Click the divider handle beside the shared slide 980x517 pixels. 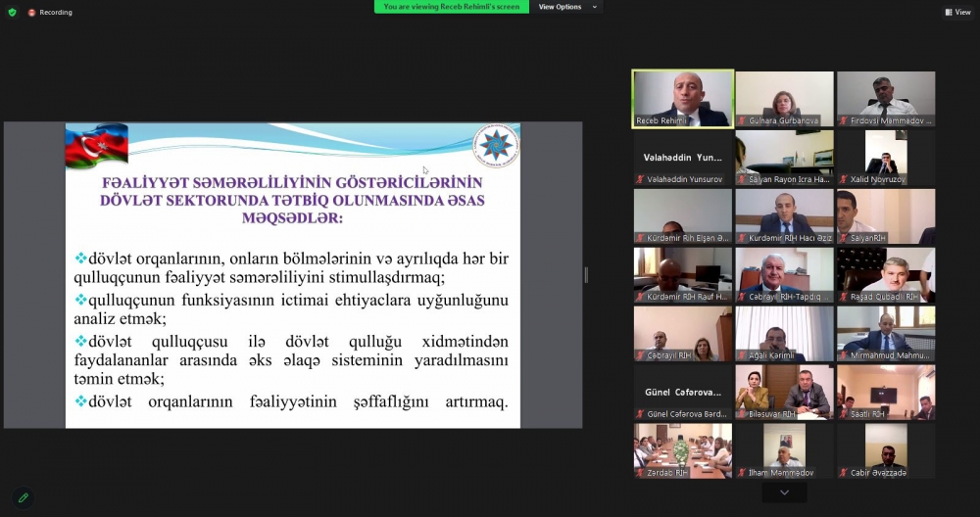586,275
